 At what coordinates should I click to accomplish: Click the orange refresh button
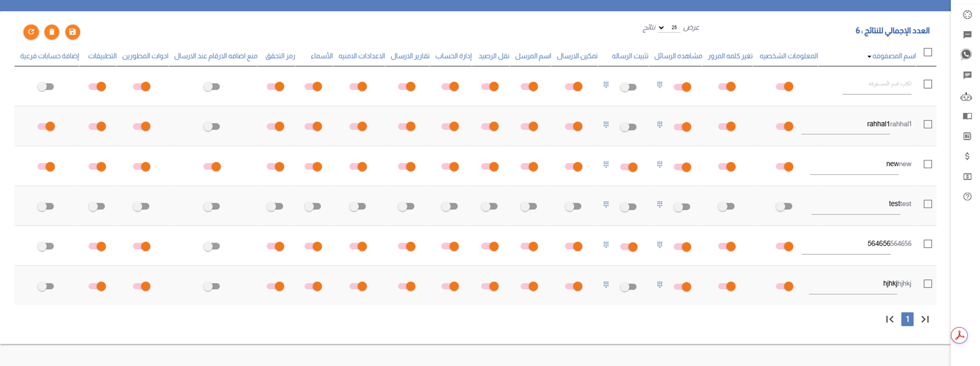[x=31, y=32]
